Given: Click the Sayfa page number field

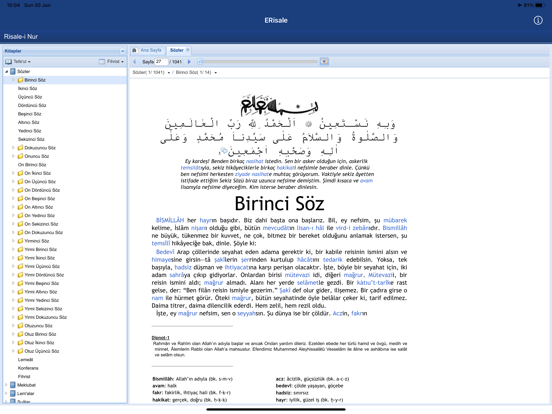Looking at the screenshot, I should 161,62.
